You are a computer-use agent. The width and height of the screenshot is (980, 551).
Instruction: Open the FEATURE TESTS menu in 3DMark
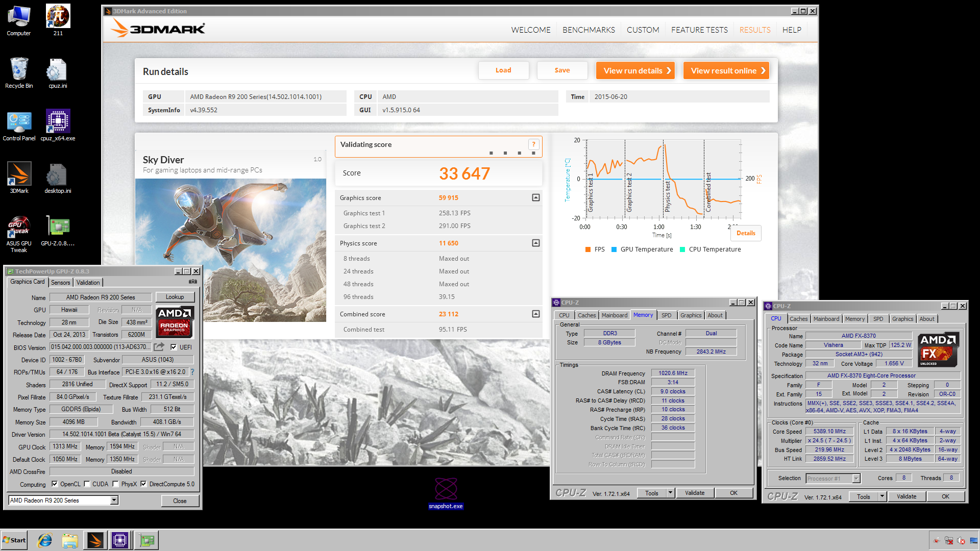(699, 30)
